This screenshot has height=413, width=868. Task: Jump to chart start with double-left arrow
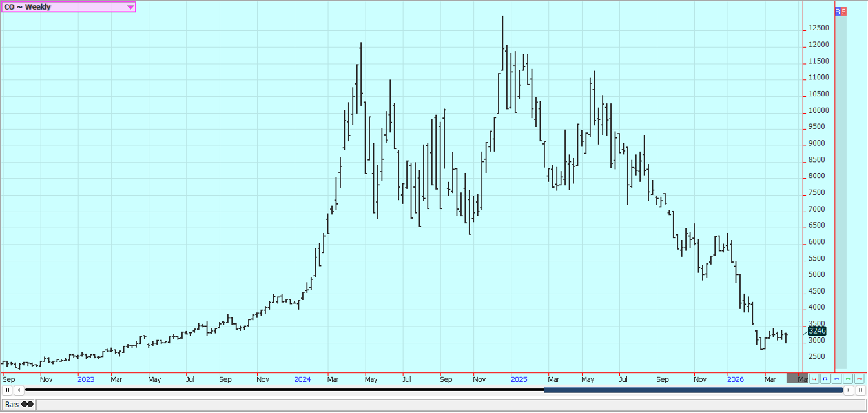point(7,390)
